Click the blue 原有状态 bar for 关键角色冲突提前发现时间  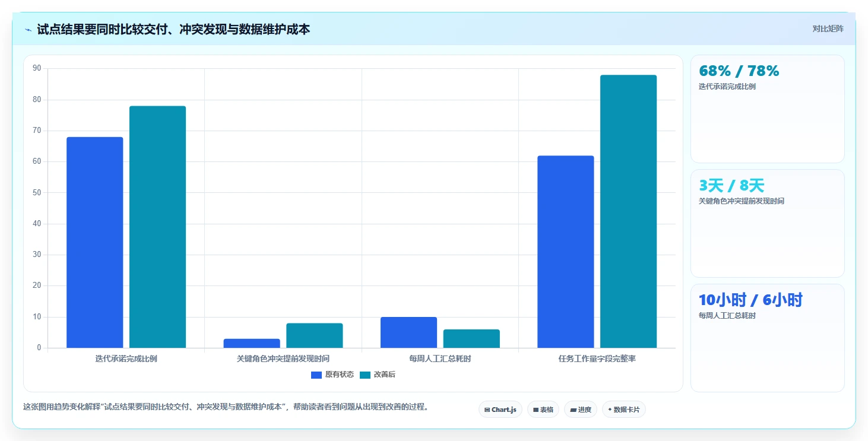(252, 343)
